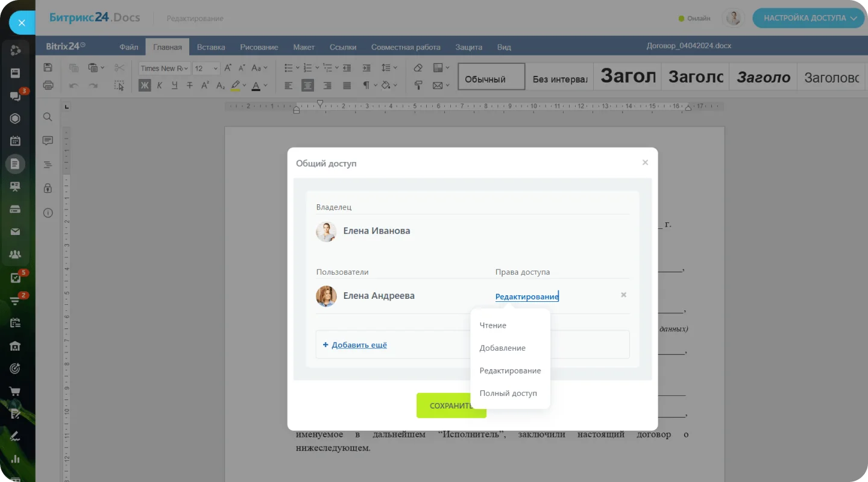Toggle Bold (Ж) formatting

click(145, 86)
